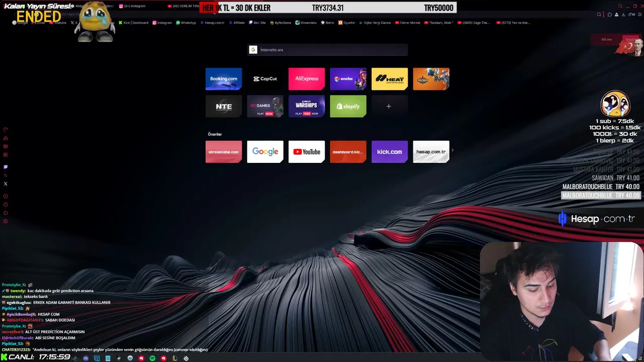Open the Kick Dashboard bookmark

[x=133, y=23]
